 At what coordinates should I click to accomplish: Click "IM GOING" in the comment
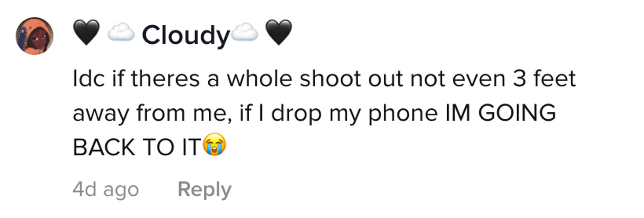pos(500,113)
